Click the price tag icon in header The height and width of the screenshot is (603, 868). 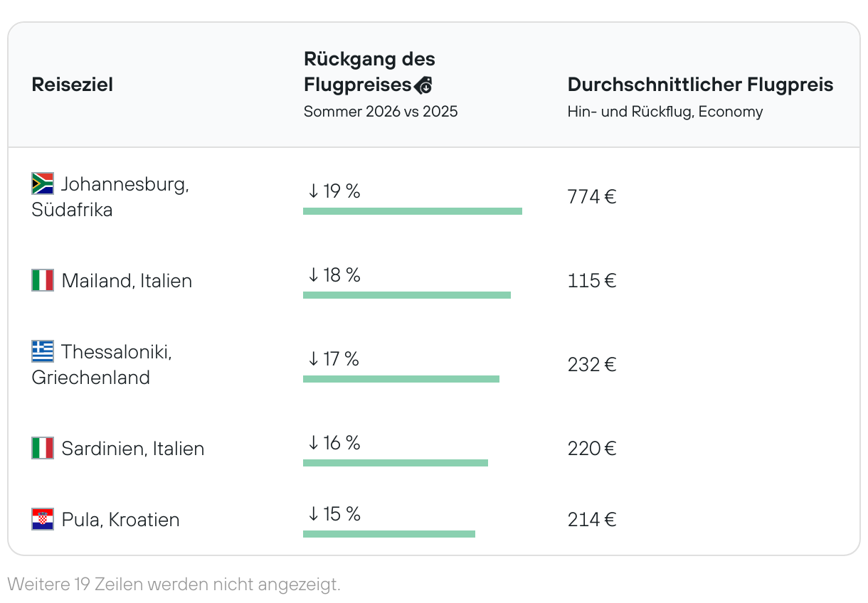coord(423,85)
